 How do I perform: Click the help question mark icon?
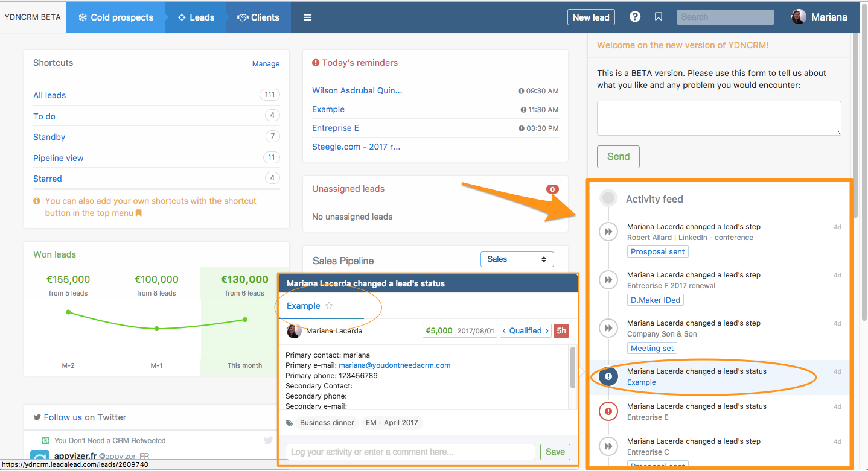click(x=635, y=17)
